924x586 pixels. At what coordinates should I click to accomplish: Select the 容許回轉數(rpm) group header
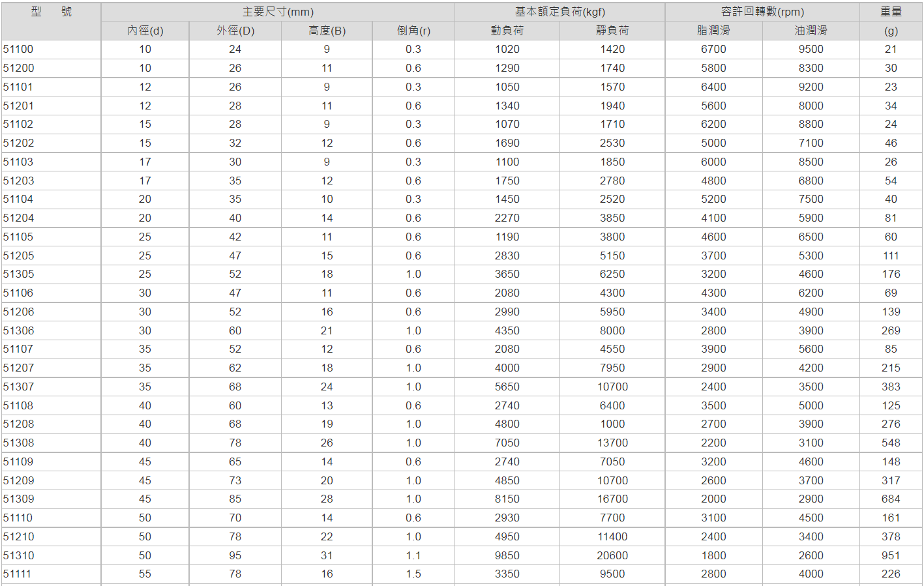click(x=762, y=12)
